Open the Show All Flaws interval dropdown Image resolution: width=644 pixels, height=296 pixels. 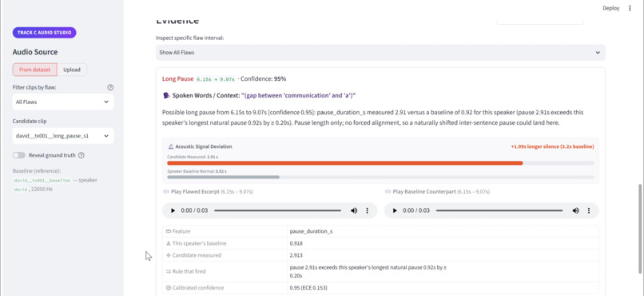tap(380, 53)
